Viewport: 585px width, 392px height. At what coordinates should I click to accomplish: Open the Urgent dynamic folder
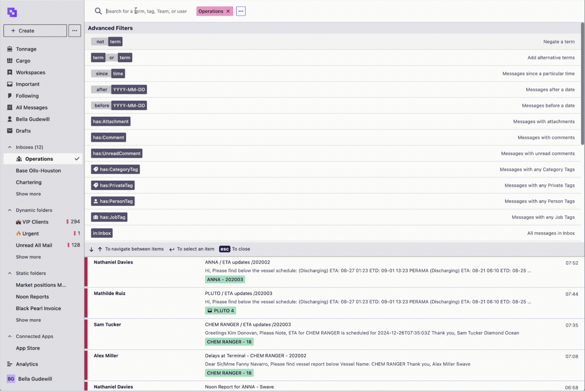click(x=31, y=234)
